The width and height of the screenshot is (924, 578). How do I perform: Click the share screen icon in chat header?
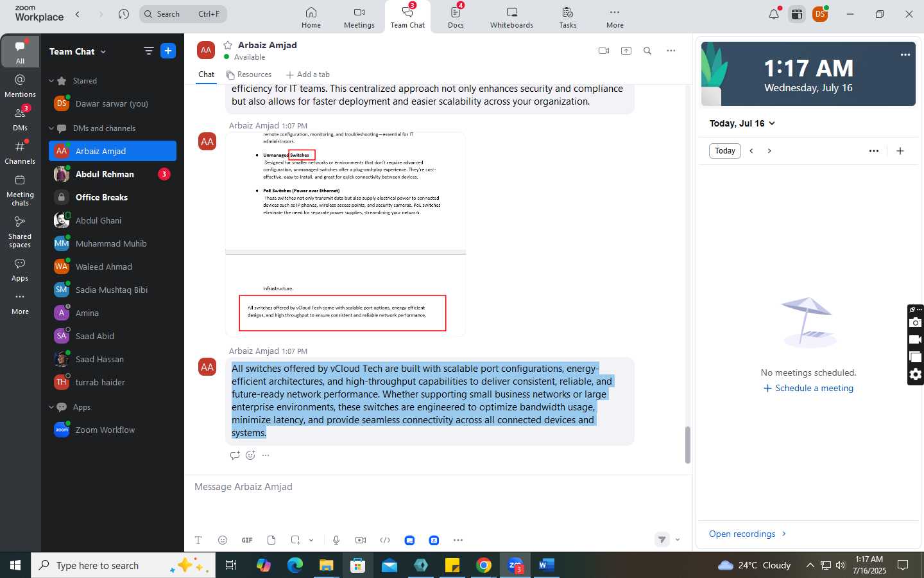coord(626,51)
